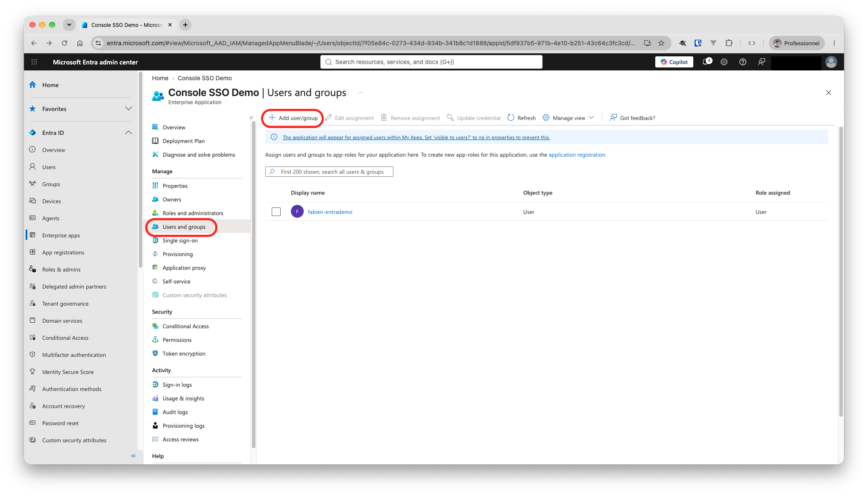Click the users and groups search field
Screen dimensions: 868x496
329,172
